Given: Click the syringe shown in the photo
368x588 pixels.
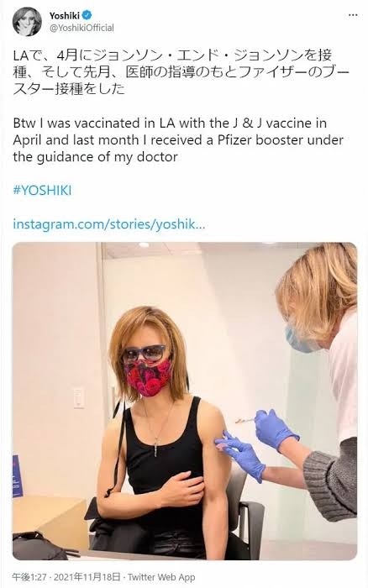Looking at the screenshot, I should [x=245, y=420].
